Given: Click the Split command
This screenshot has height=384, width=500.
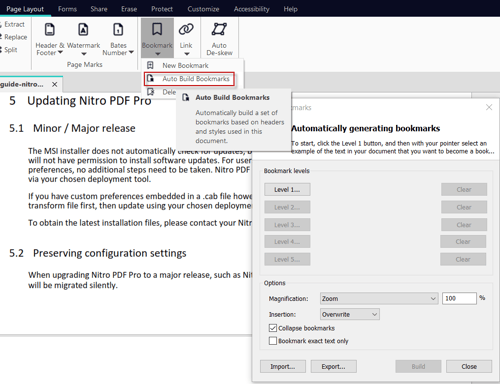Looking at the screenshot, I should (x=10, y=50).
